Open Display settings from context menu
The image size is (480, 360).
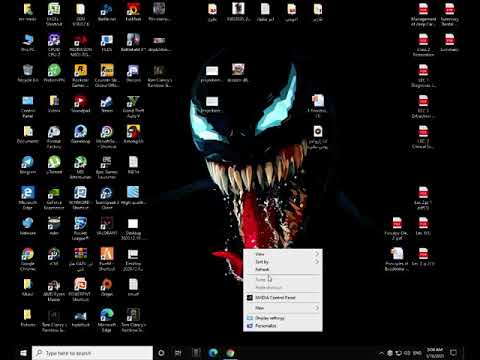point(283,318)
